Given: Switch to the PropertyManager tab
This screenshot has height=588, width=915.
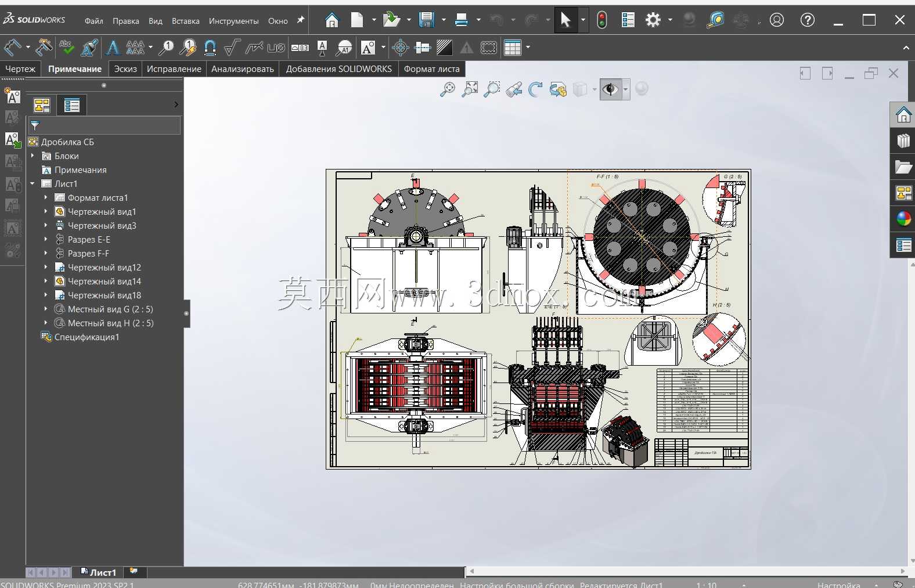Looking at the screenshot, I should pyautogui.click(x=72, y=105).
